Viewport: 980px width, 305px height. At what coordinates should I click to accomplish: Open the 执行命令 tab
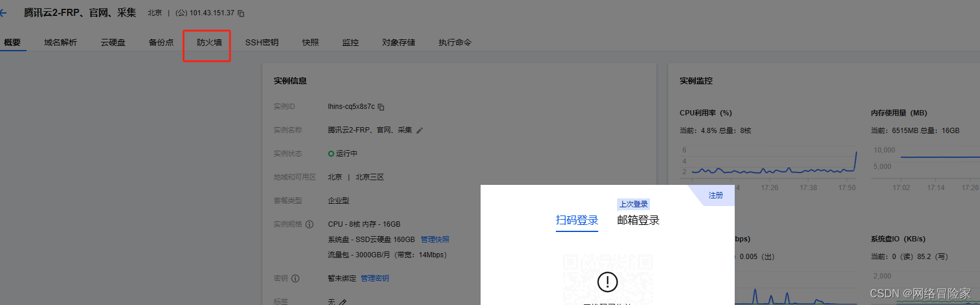coord(455,42)
